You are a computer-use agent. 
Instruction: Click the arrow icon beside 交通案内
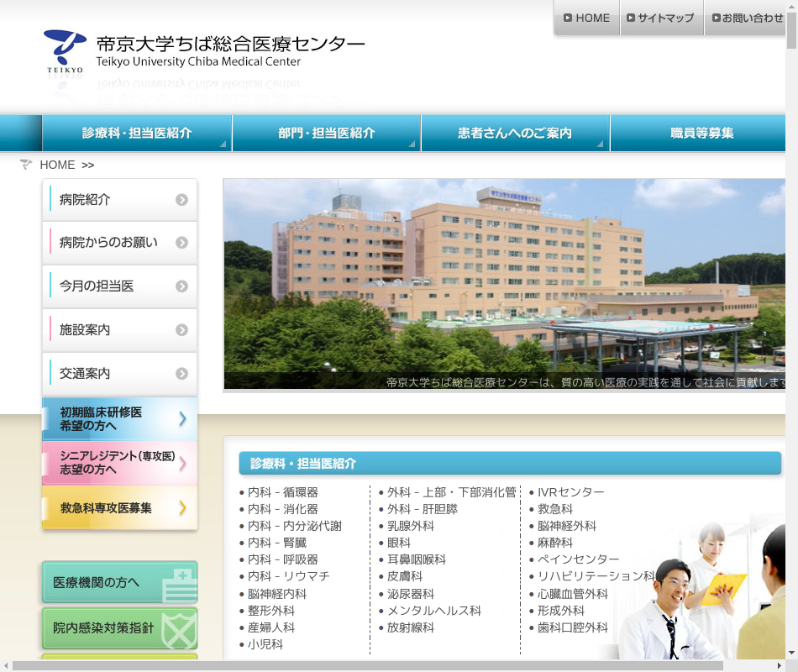tap(181, 374)
